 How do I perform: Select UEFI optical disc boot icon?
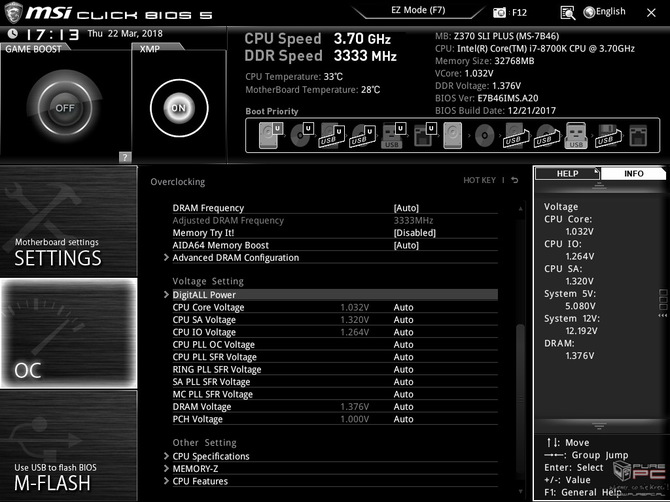[302, 135]
